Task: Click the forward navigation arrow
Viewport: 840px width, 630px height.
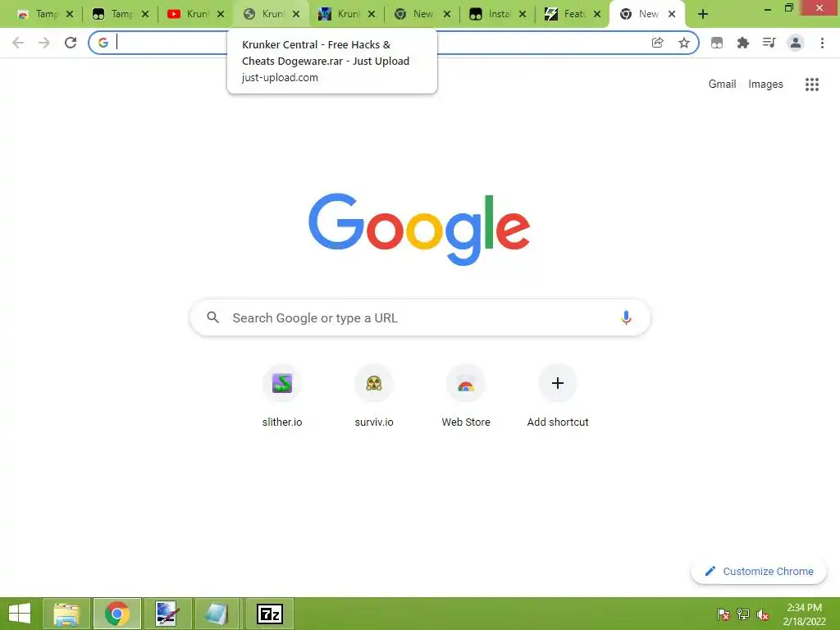Action: click(x=44, y=43)
